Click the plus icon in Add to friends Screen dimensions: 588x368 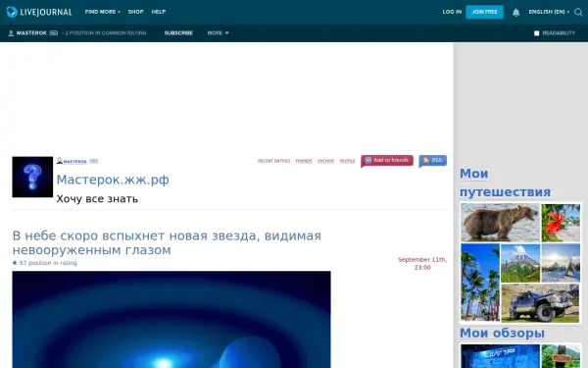pos(368,160)
